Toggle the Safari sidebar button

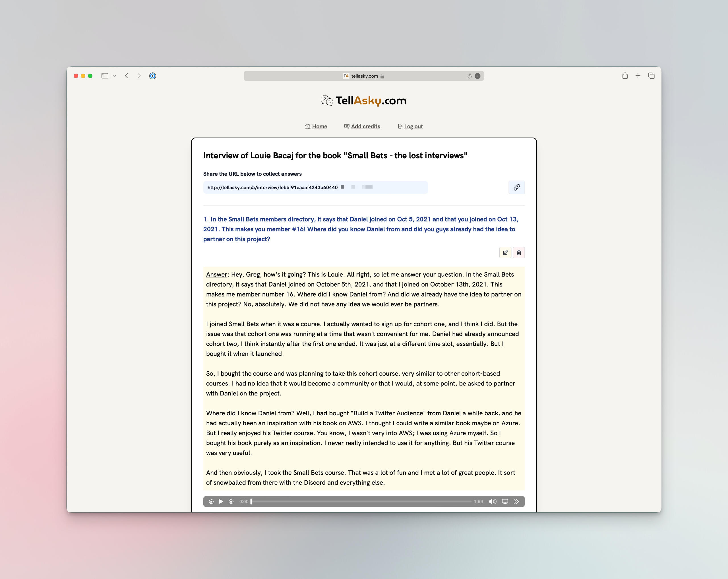tap(105, 76)
